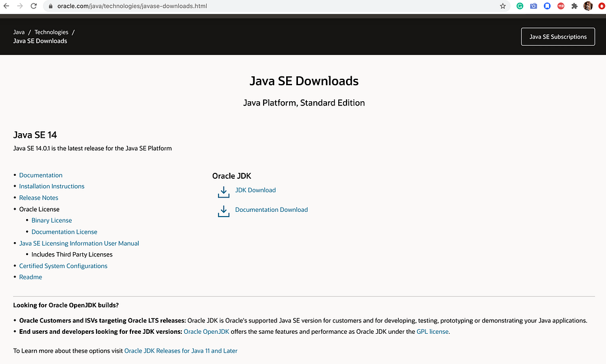
Task: Open the Oracle OpenJDK link
Action: tap(206, 331)
